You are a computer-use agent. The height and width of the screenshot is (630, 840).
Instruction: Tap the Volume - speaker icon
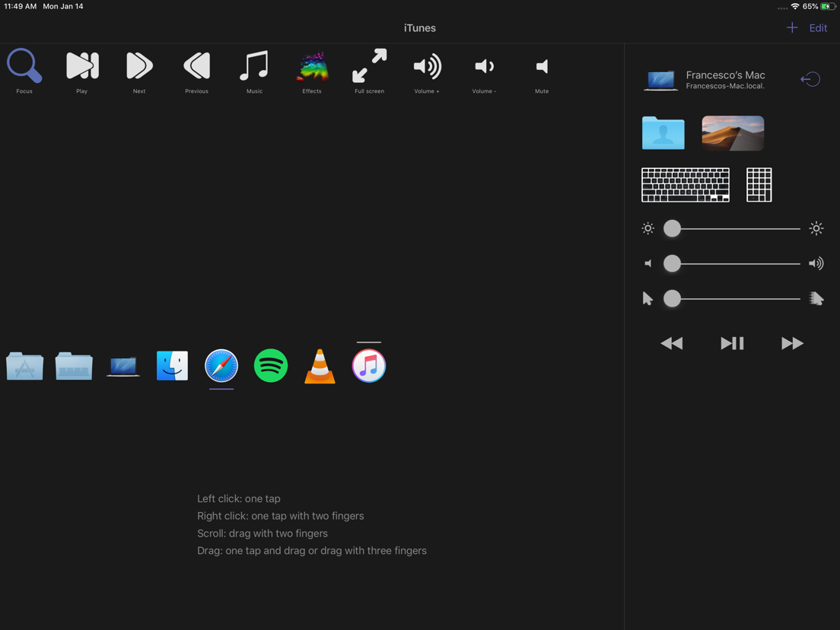484,66
